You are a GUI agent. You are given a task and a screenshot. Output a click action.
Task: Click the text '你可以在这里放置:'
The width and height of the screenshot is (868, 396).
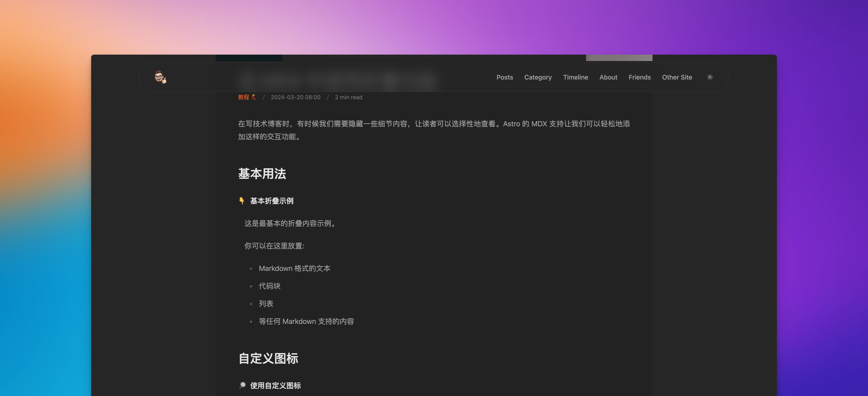(x=274, y=246)
